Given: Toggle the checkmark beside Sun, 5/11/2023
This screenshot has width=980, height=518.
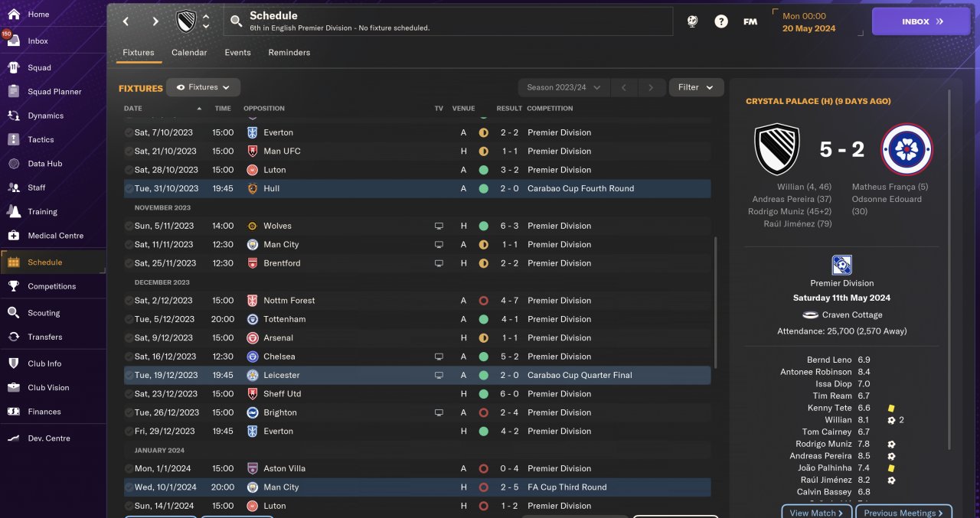Looking at the screenshot, I should pyautogui.click(x=129, y=226).
